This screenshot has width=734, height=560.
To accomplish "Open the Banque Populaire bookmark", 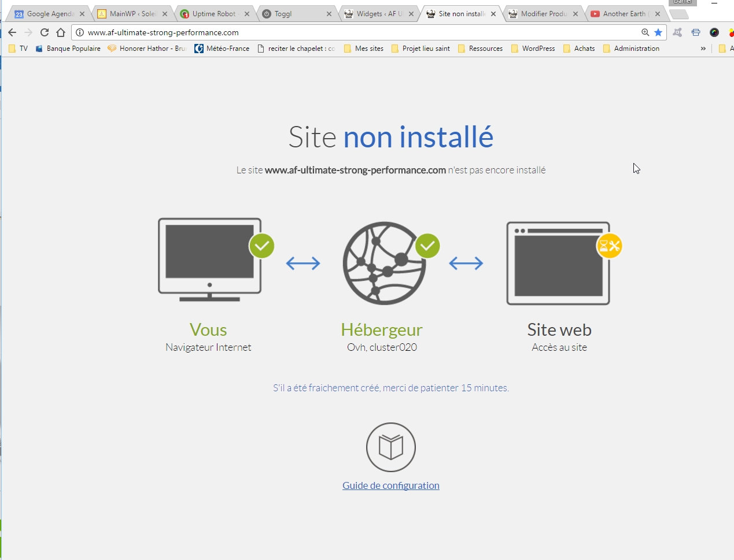I will click(x=68, y=49).
